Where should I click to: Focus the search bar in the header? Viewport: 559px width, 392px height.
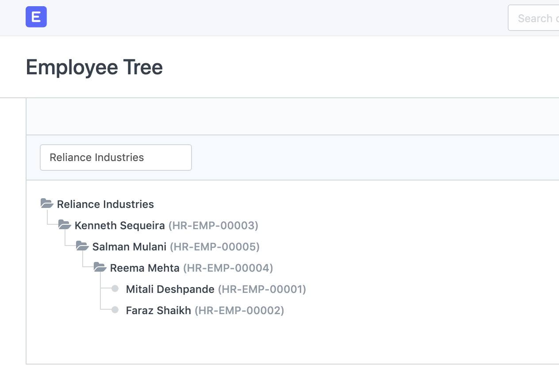point(533,18)
